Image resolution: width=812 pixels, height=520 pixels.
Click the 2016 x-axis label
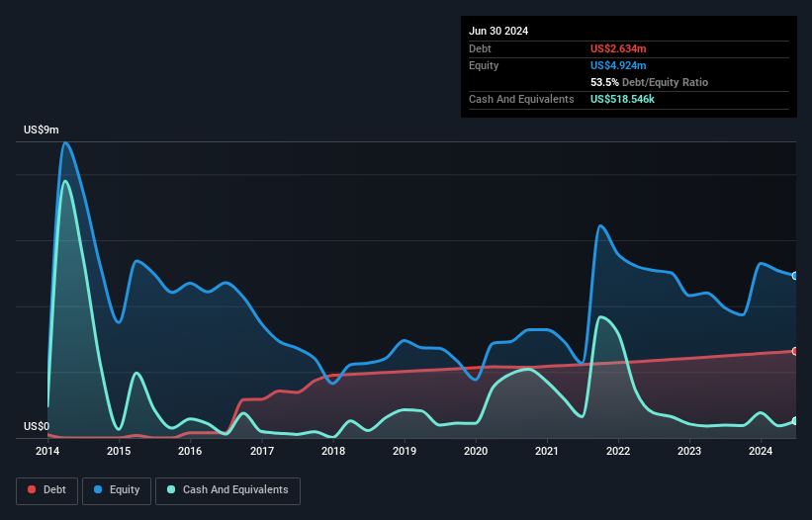190,451
